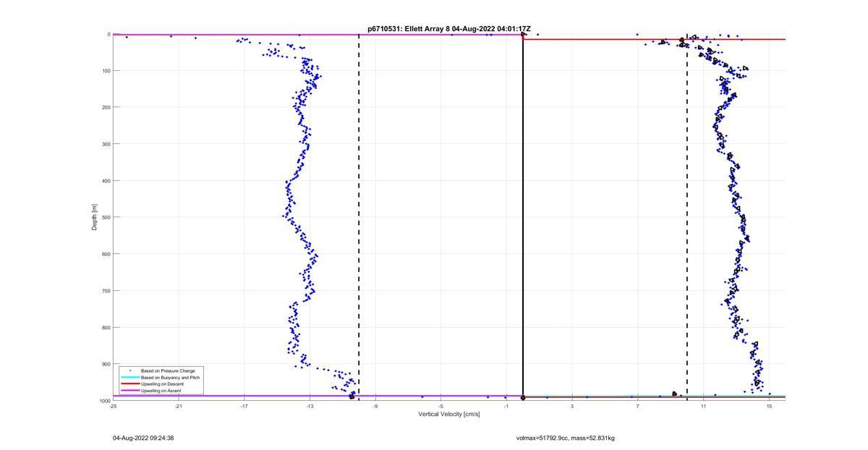The image size is (868, 450).
Task: Click the timestamp '04-Aug-2022 09:24:38'
Action: [143, 438]
